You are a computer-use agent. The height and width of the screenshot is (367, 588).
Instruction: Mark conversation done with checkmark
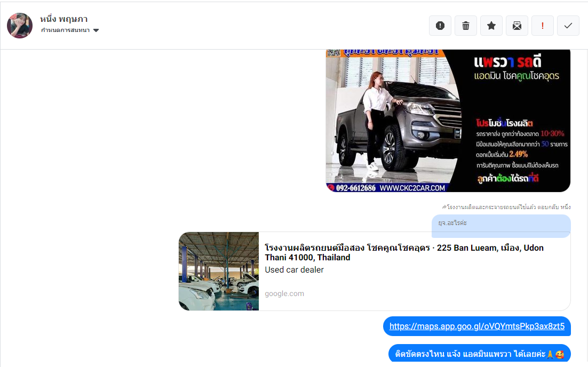pos(568,26)
